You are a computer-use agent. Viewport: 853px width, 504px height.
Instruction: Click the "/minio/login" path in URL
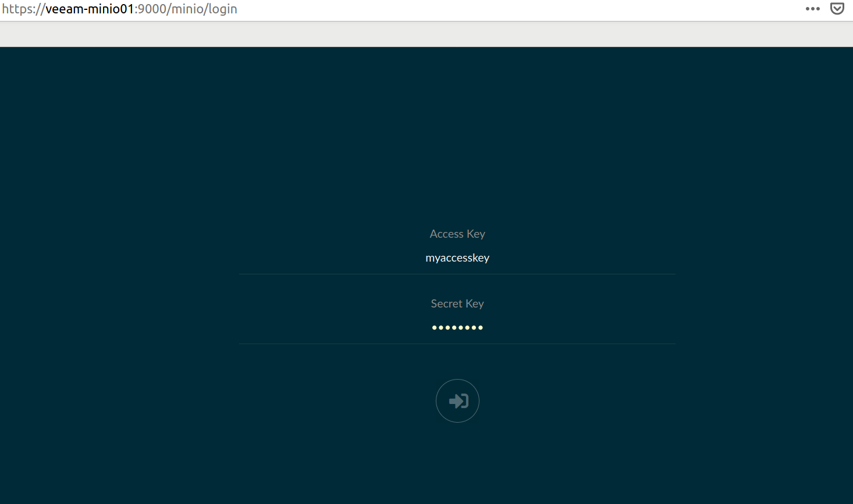click(202, 9)
